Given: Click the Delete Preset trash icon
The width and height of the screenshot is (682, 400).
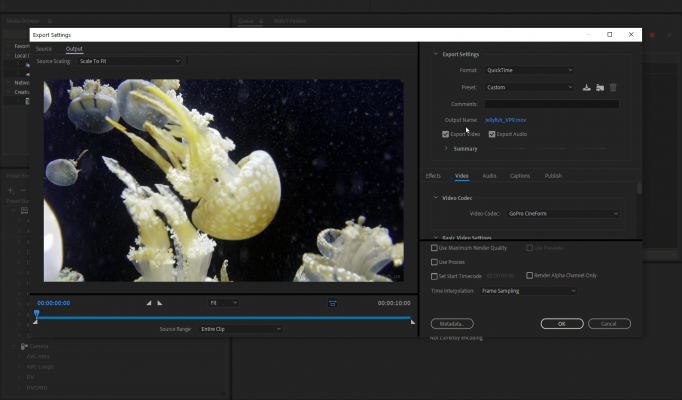Looking at the screenshot, I should 613,87.
